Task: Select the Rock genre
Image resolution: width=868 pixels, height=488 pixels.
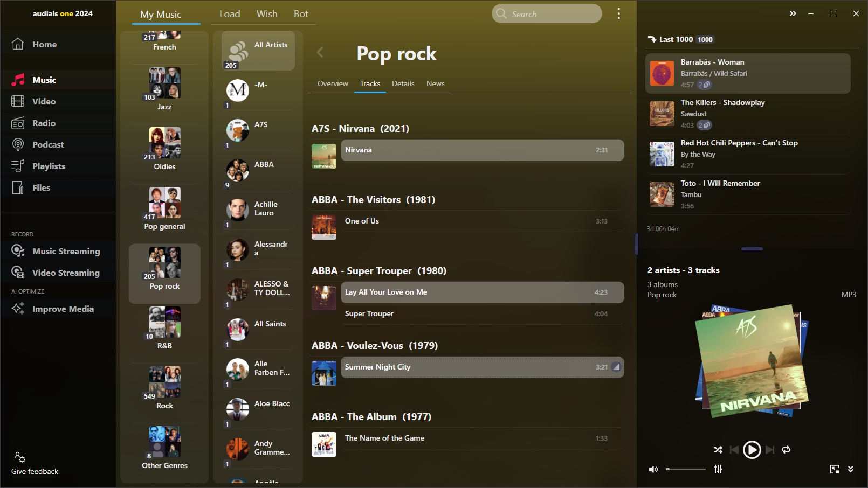Action: click(x=164, y=388)
